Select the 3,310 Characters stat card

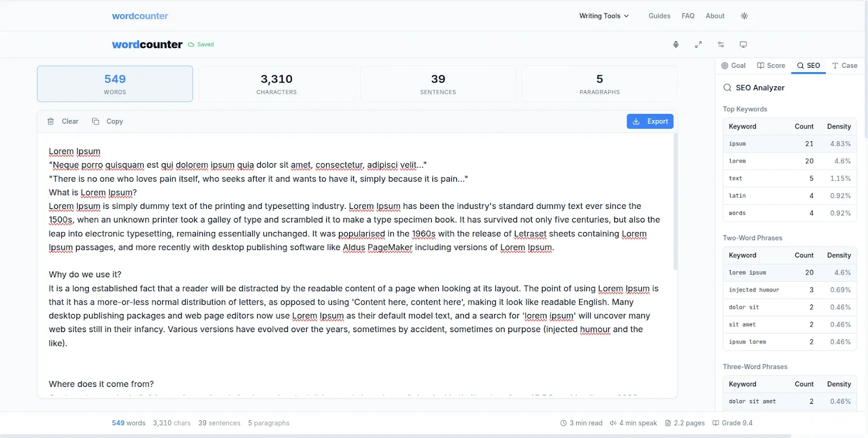(277, 84)
